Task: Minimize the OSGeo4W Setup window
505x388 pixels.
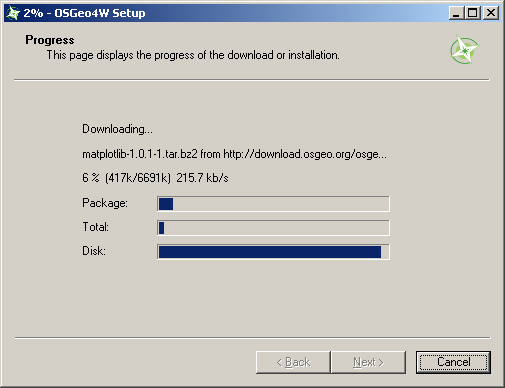Action: click(456, 13)
